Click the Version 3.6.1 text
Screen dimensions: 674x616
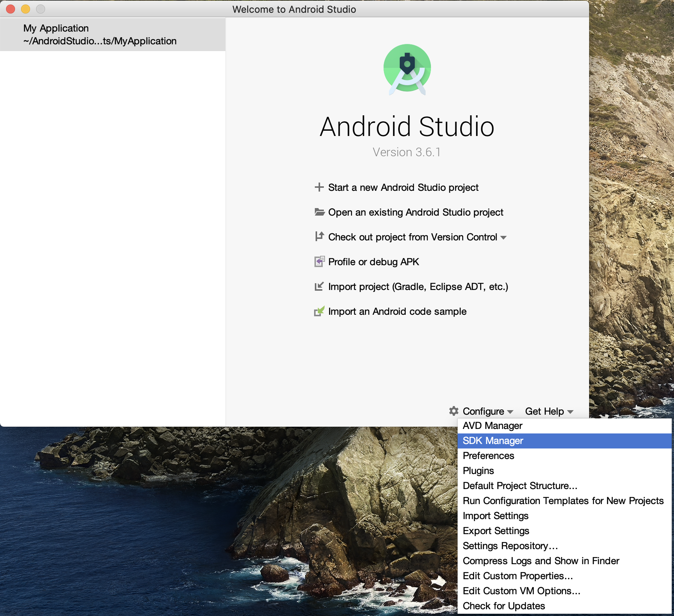click(x=407, y=152)
